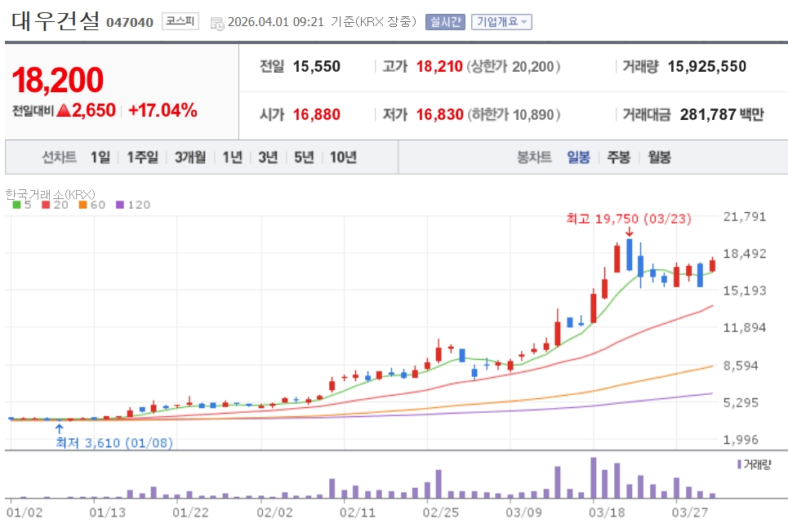Click the stock code 047040
This screenshot has width=788, height=532.
tap(130, 23)
